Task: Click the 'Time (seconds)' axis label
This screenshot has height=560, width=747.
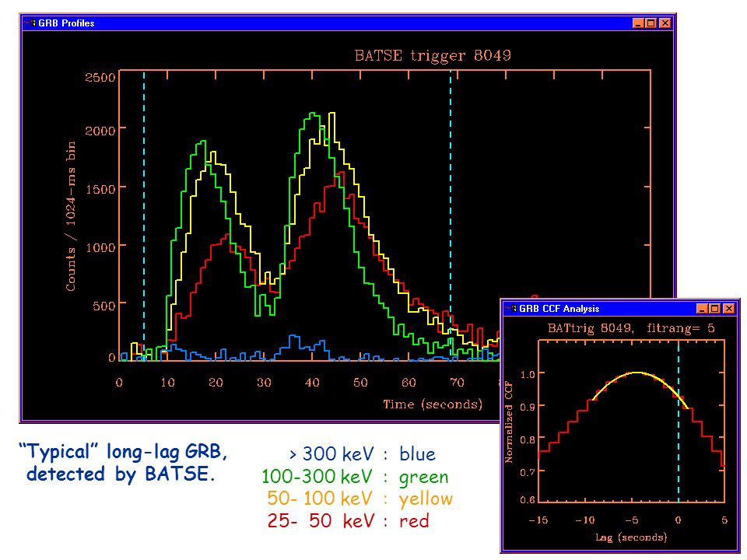Action: coord(433,404)
